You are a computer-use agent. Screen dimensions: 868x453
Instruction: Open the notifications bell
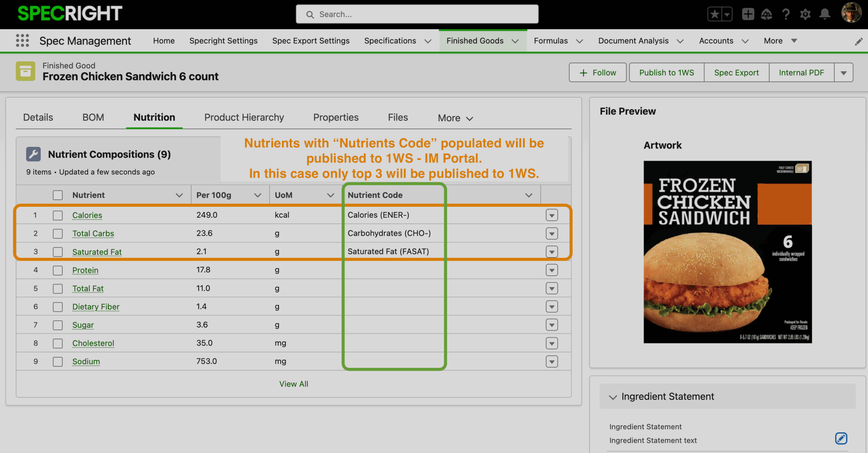pyautogui.click(x=825, y=14)
